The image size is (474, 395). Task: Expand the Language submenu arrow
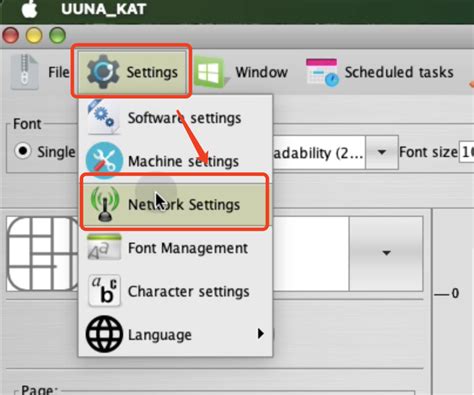click(261, 334)
